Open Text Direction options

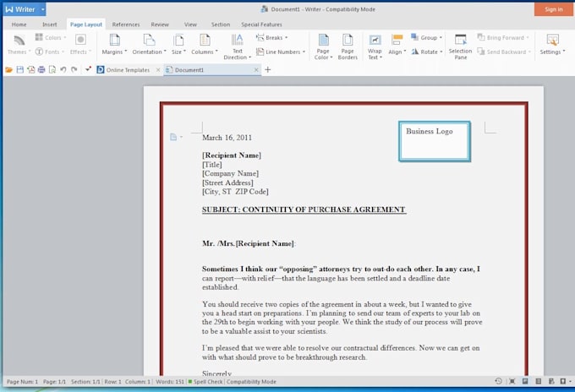(x=238, y=47)
